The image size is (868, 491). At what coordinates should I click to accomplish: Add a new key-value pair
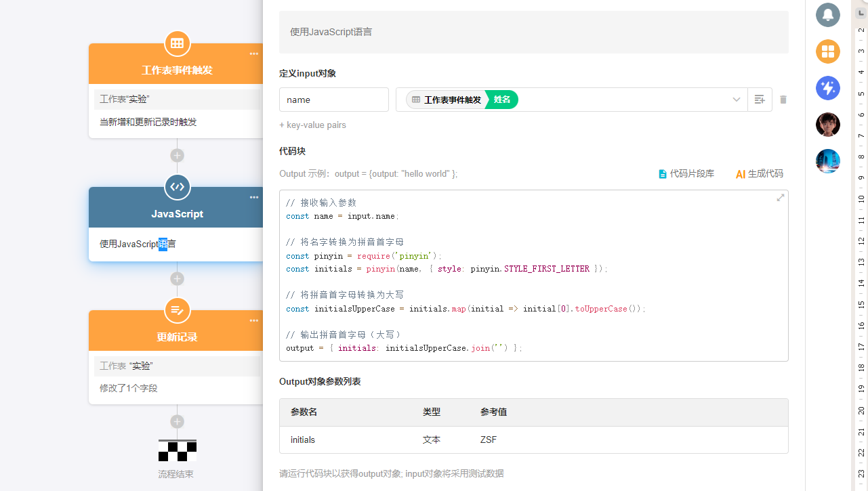click(312, 125)
